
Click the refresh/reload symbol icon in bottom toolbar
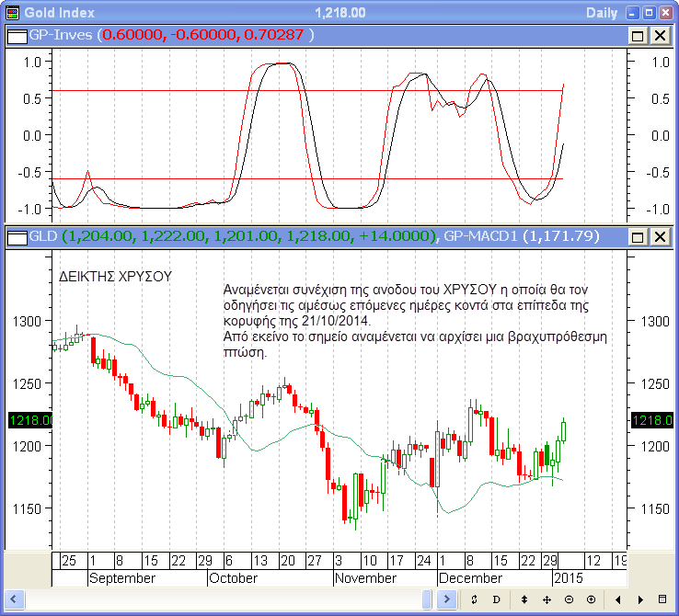coord(474,599)
